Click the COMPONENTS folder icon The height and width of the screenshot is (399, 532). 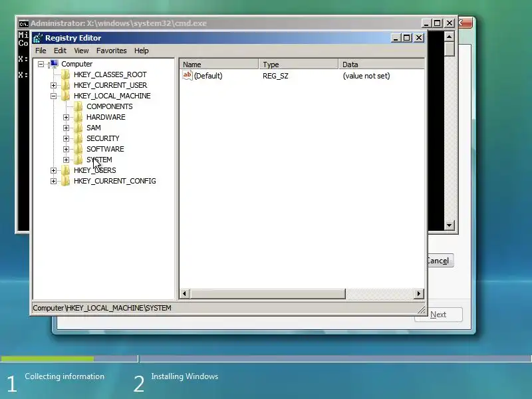point(78,106)
